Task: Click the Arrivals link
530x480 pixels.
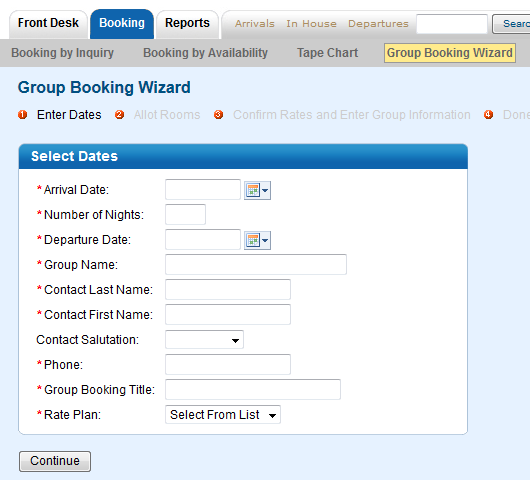Action: point(255,24)
